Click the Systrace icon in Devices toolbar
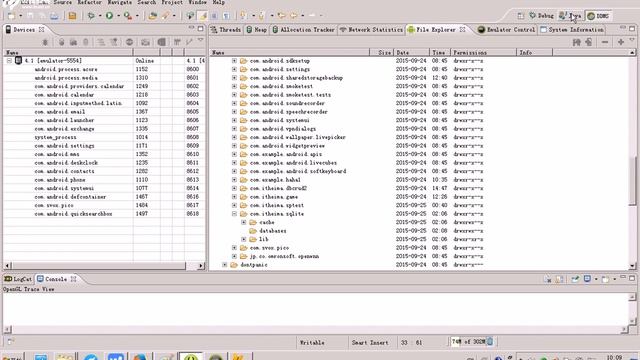 [x=177, y=42]
